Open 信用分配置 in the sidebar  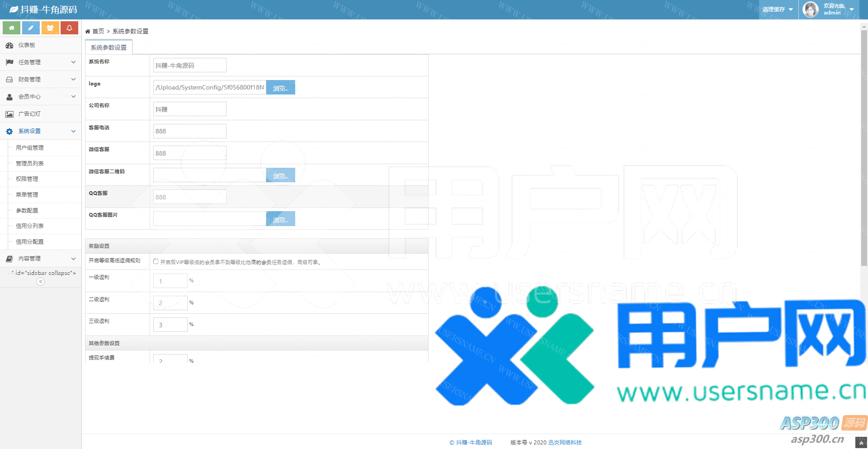[30, 242]
